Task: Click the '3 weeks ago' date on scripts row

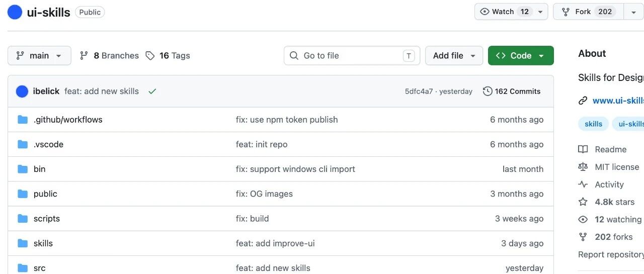Action: [519, 219]
